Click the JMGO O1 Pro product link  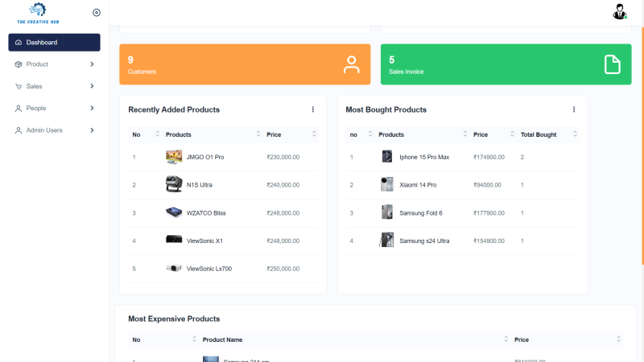(x=205, y=157)
